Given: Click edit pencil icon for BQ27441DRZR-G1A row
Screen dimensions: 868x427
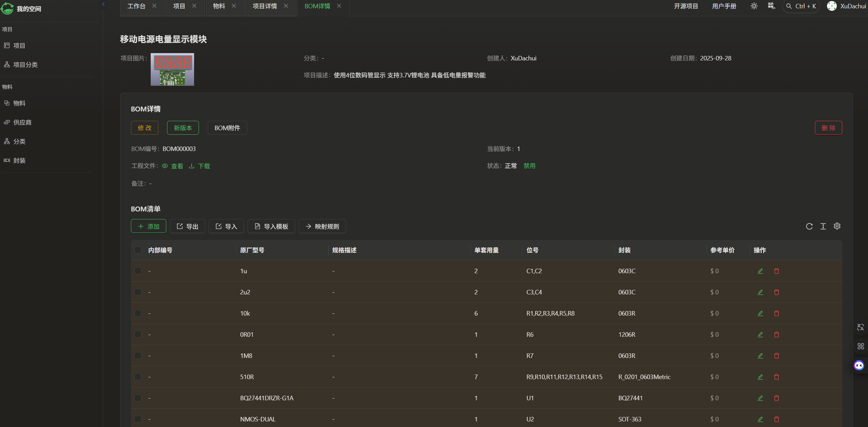Looking at the screenshot, I should [760, 398].
